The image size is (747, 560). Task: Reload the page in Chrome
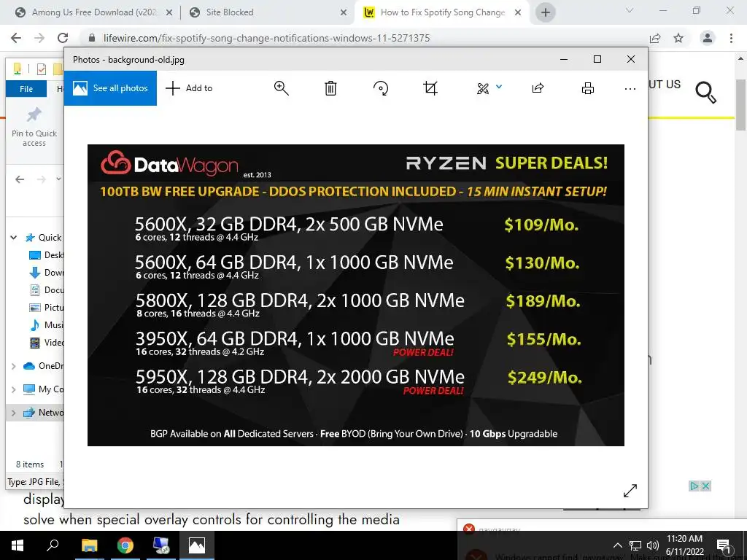click(63, 38)
